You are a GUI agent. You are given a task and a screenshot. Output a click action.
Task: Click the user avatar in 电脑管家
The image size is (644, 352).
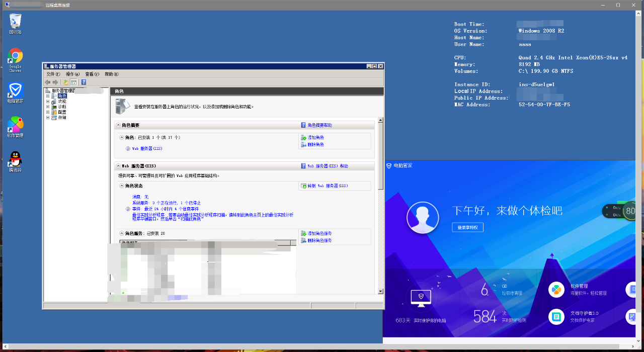(421, 218)
